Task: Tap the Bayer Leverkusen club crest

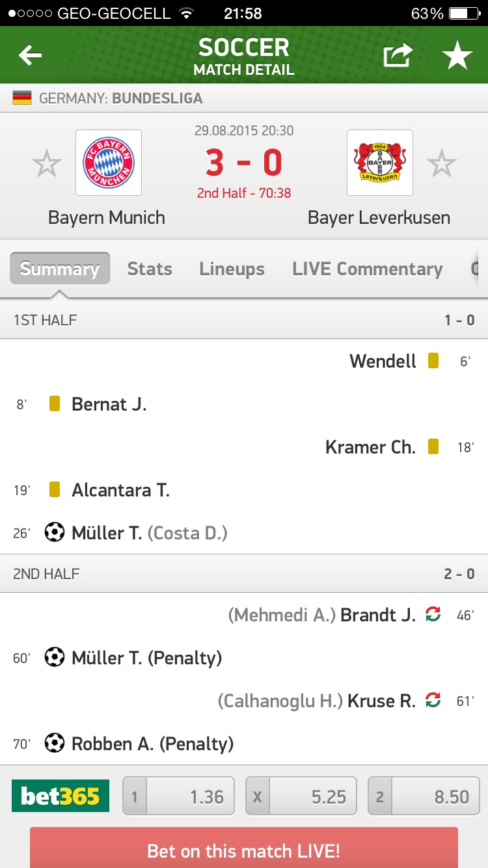Action: click(379, 163)
